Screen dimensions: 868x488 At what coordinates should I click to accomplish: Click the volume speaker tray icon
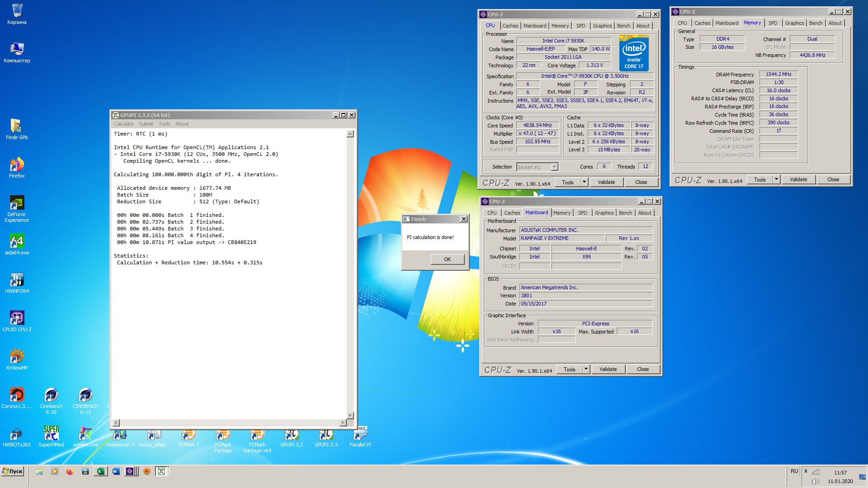(x=815, y=481)
